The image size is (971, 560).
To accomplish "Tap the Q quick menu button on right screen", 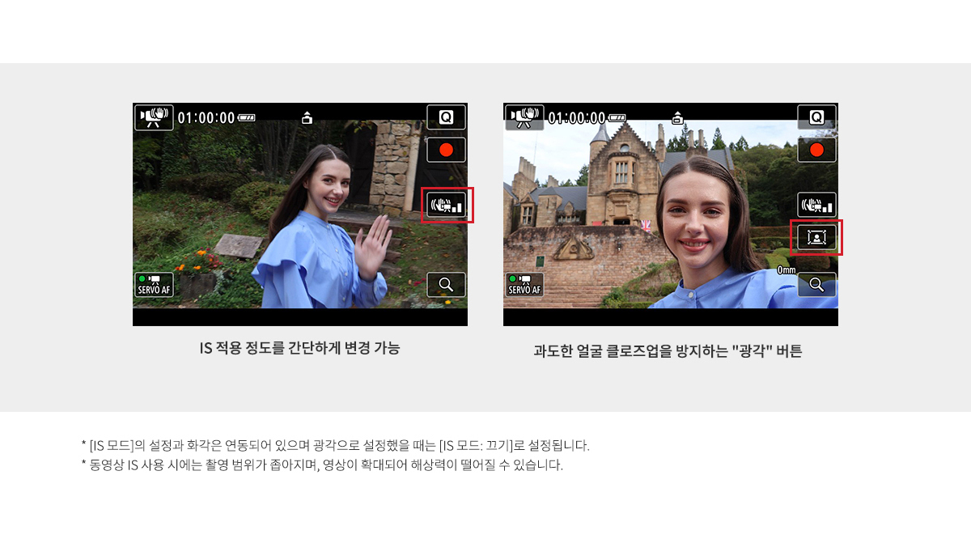I will pyautogui.click(x=816, y=117).
